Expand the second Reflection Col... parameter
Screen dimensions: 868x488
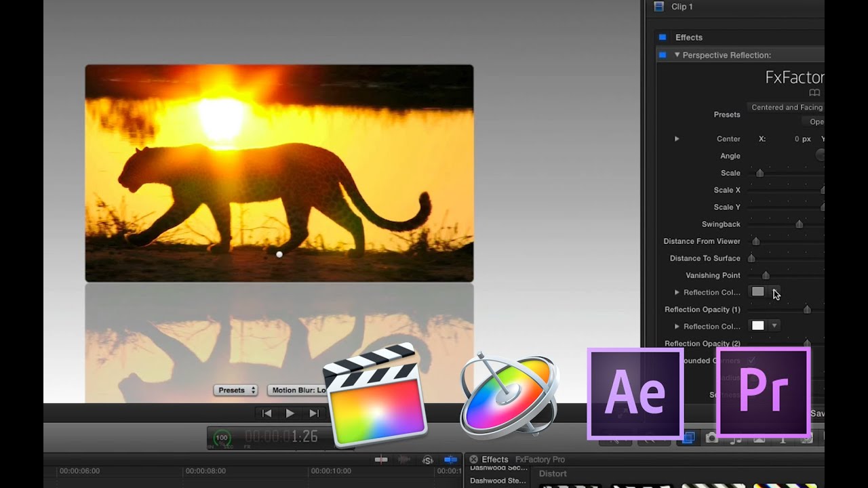(677, 326)
